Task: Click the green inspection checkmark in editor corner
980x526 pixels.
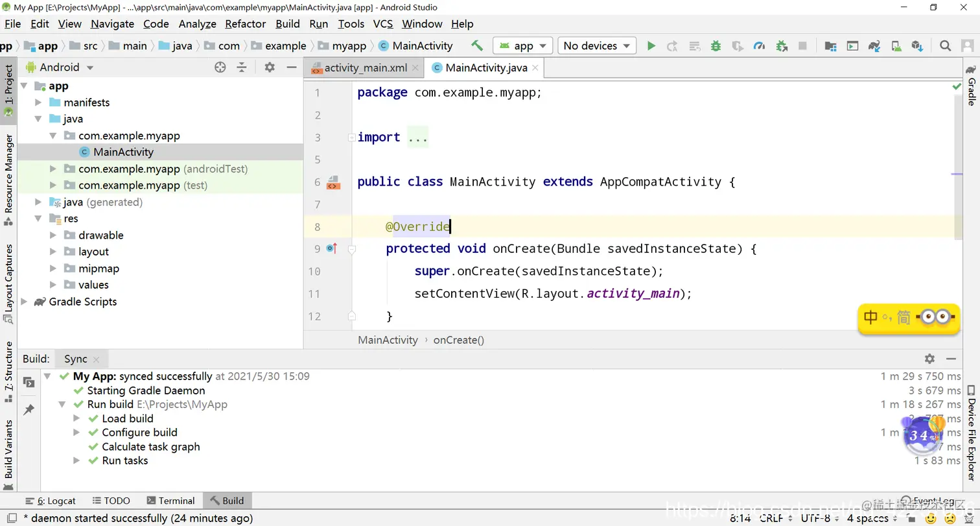Action: click(957, 86)
